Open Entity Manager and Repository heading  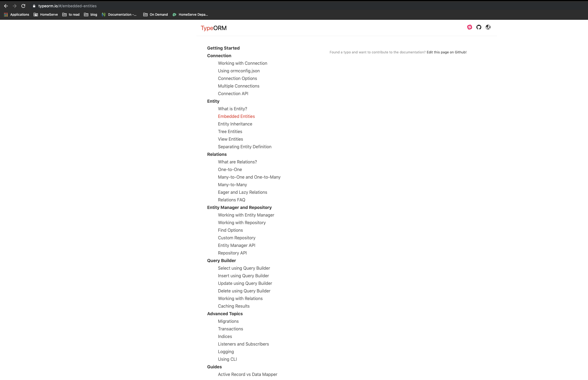tap(239, 207)
